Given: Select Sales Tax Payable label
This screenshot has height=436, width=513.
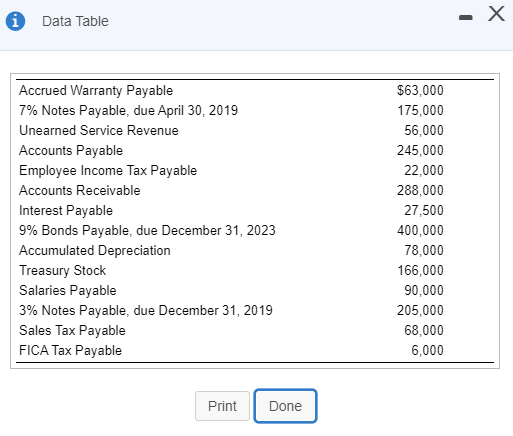Looking at the screenshot, I should click(x=72, y=331).
